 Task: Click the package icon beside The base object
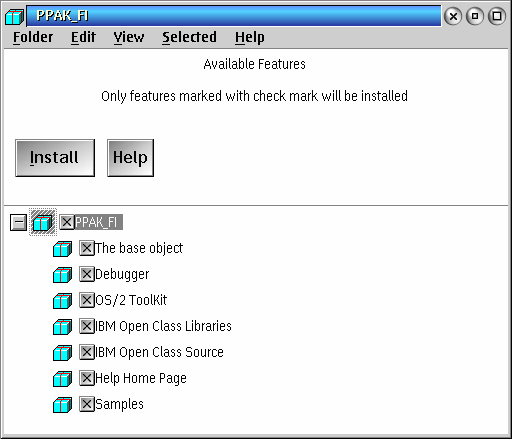point(62,249)
